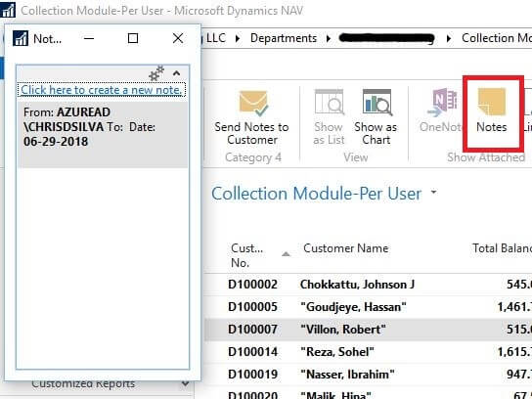Minimize the Notes window
Image resolution: width=532 pixels, height=399 pixels.
click(89, 38)
